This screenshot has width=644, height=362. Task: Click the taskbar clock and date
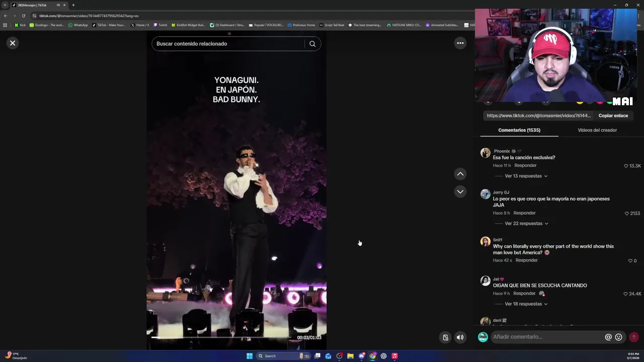click(633, 356)
